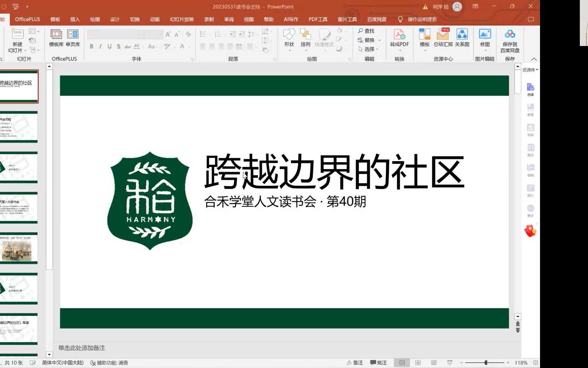Image resolution: width=588 pixels, height=368 pixels.
Task: Open the 模板库 template library
Action: tap(56, 38)
